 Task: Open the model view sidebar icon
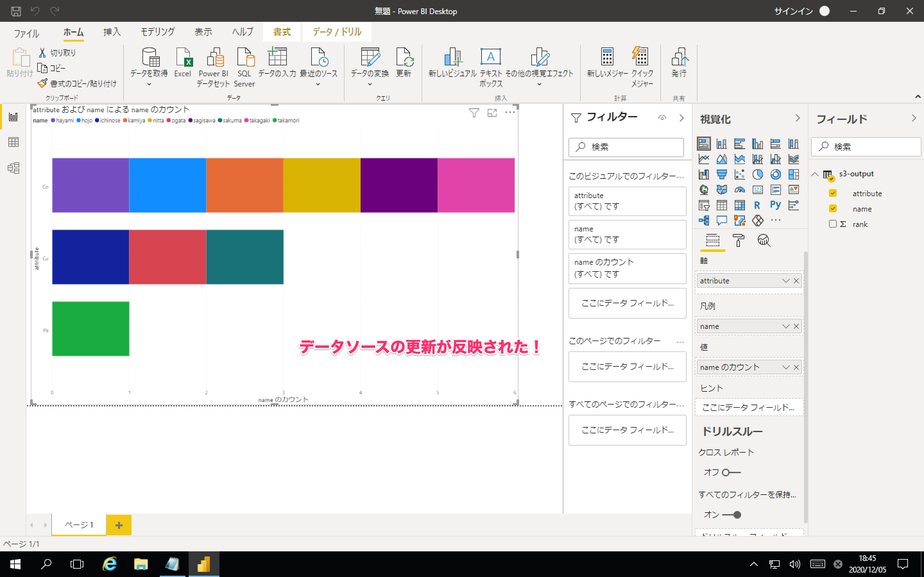13,168
